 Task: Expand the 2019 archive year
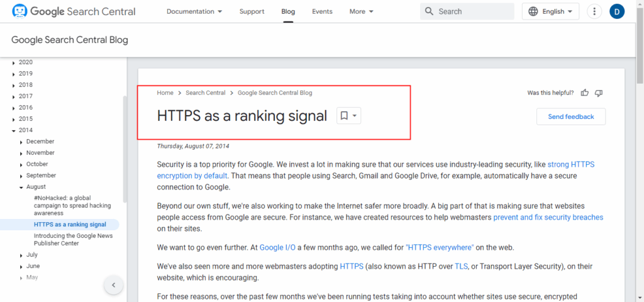tap(14, 74)
